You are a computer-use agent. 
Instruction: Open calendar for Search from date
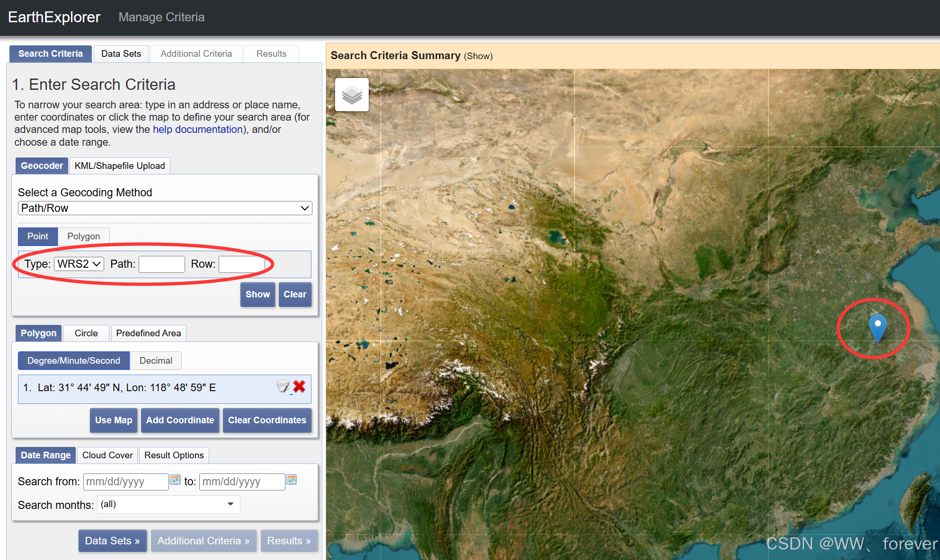pyautogui.click(x=175, y=480)
